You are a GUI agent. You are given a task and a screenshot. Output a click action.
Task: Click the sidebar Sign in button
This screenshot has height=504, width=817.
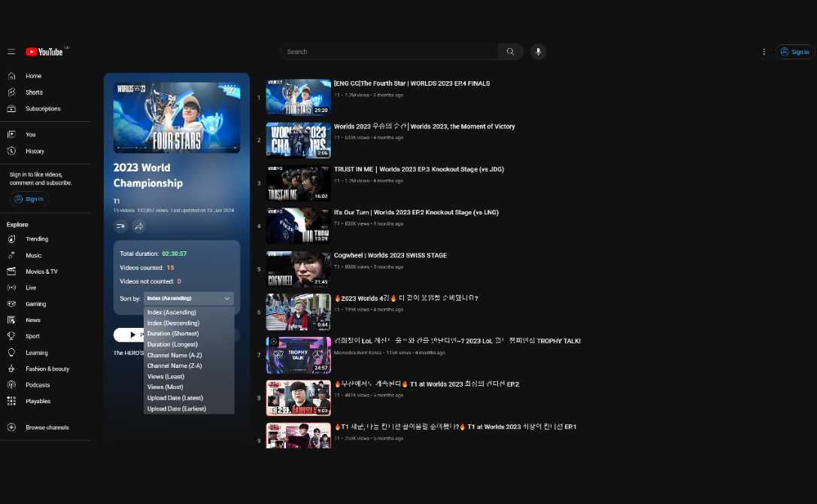tap(29, 199)
